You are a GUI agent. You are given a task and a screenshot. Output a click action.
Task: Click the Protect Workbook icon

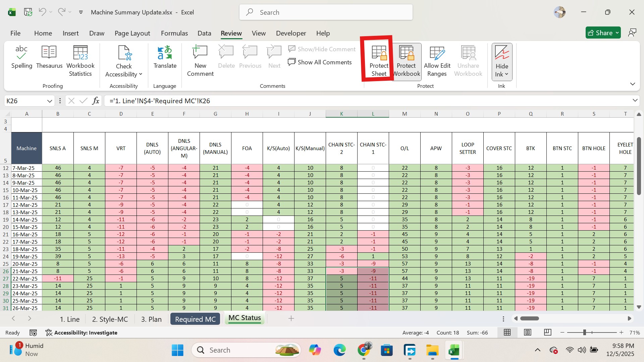pos(406,60)
